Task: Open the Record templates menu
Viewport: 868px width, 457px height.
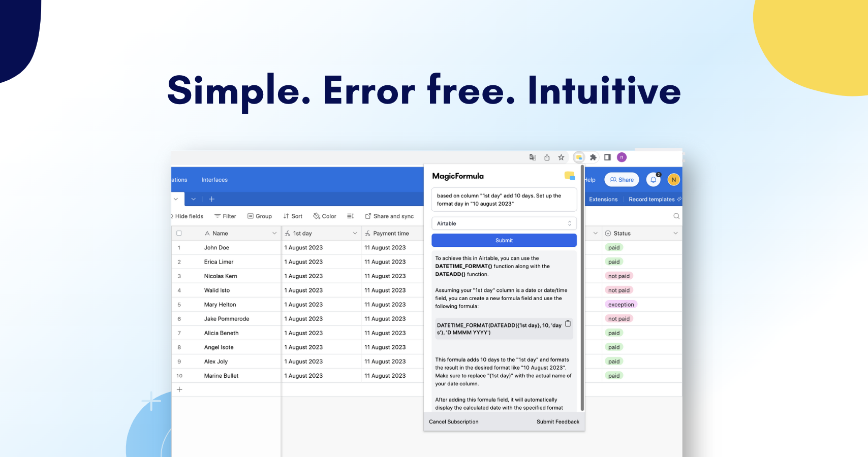Action: pyautogui.click(x=653, y=199)
